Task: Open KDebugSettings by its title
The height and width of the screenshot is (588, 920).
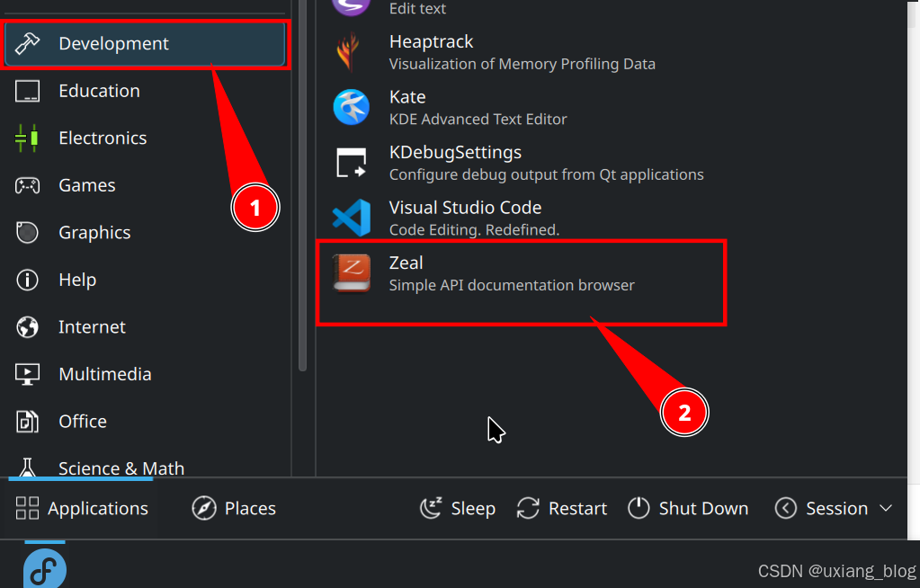Action: [x=455, y=152]
